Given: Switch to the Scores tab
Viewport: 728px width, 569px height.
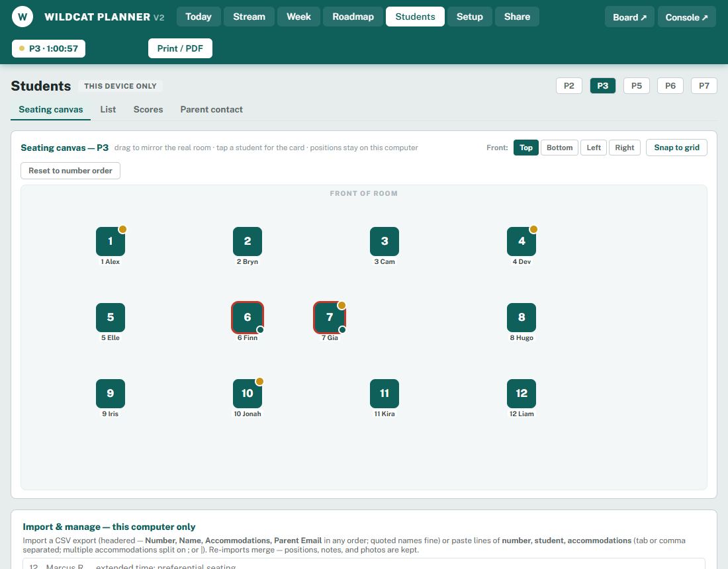Looking at the screenshot, I should point(148,110).
